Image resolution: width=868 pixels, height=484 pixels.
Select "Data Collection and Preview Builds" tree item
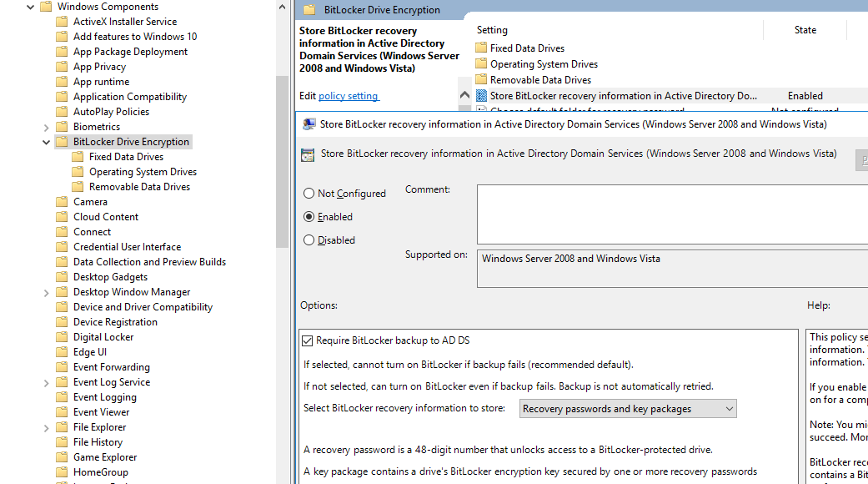(149, 262)
